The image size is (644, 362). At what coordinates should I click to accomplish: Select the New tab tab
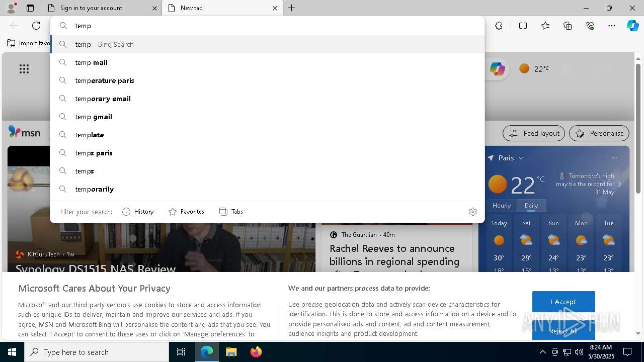pyautogui.click(x=222, y=8)
